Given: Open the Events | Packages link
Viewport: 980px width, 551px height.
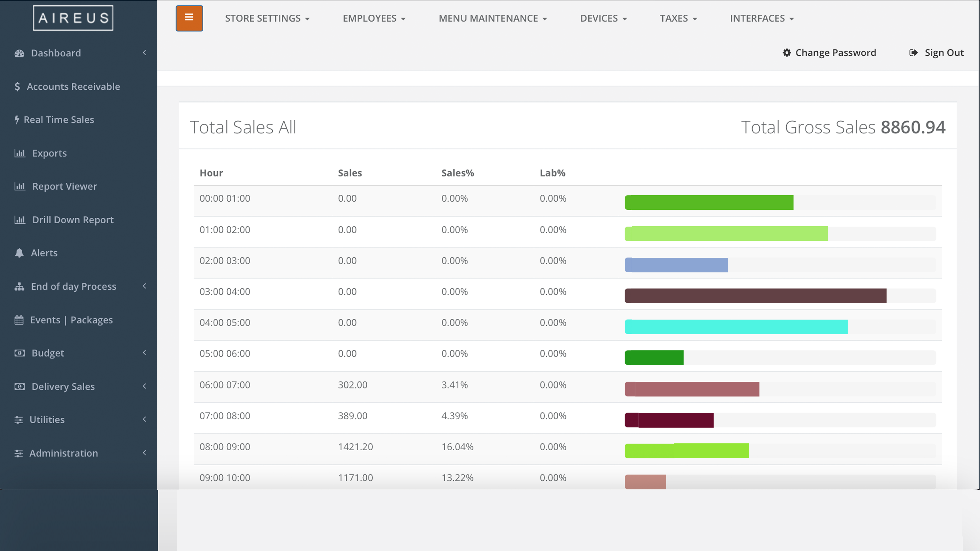Looking at the screenshot, I should click(x=71, y=320).
